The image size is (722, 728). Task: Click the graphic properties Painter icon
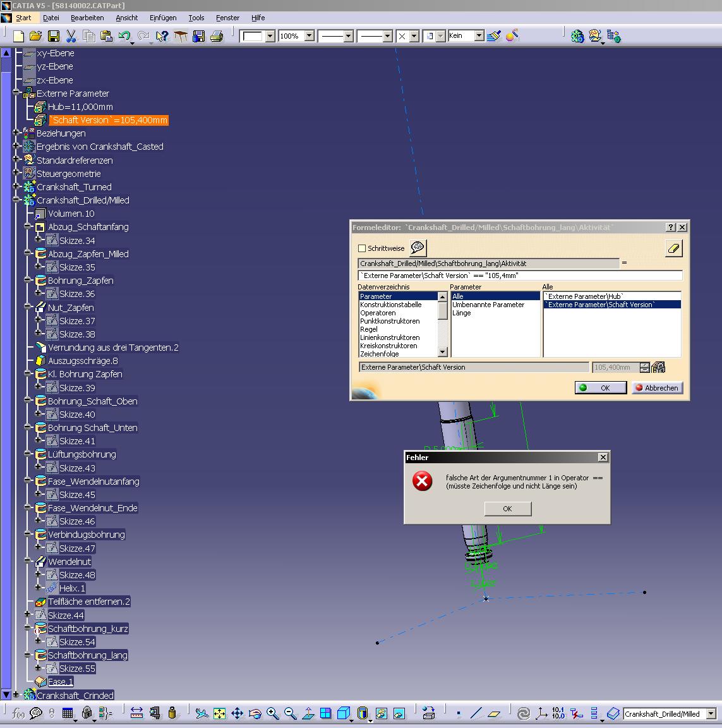(494, 36)
